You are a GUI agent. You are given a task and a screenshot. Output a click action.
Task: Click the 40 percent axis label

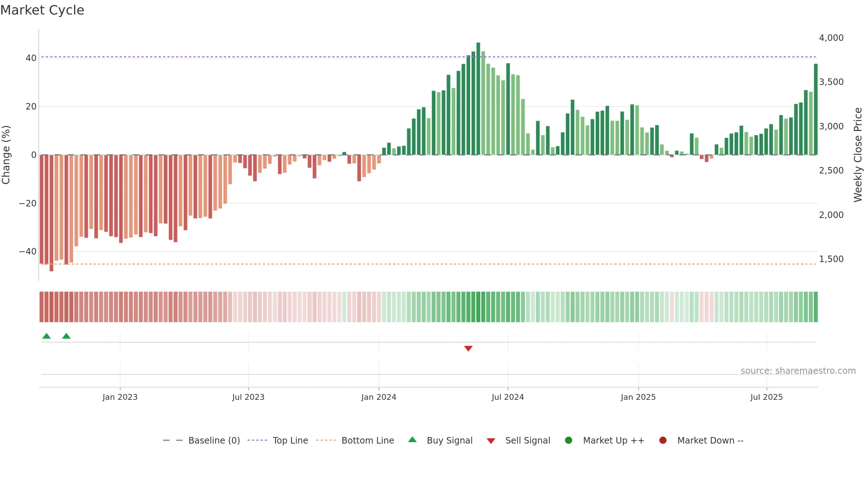[31, 58]
